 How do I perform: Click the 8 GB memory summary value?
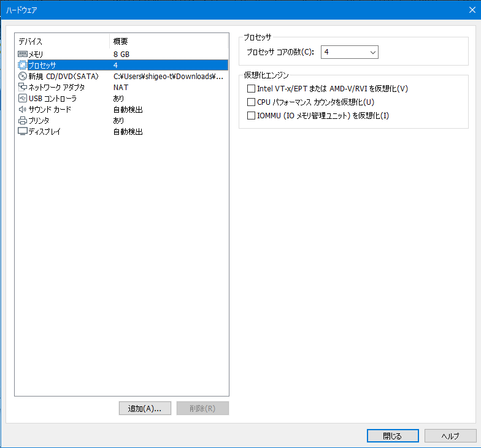(x=121, y=54)
